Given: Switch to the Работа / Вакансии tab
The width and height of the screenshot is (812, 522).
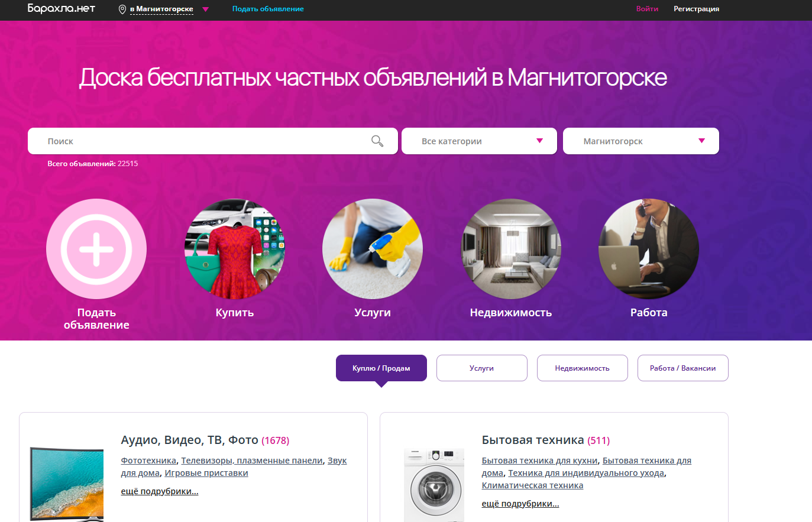Looking at the screenshot, I should click(x=682, y=368).
